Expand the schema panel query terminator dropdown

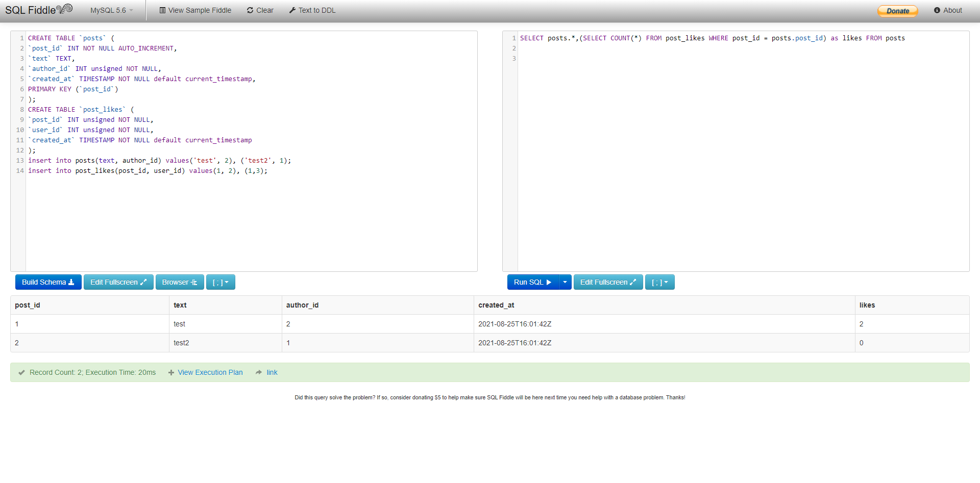click(x=220, y=282)
